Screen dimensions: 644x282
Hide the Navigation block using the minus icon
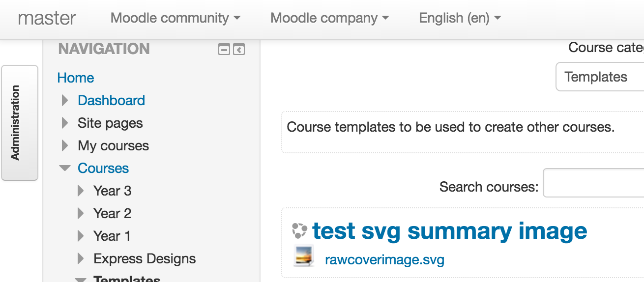click(224, 50)
